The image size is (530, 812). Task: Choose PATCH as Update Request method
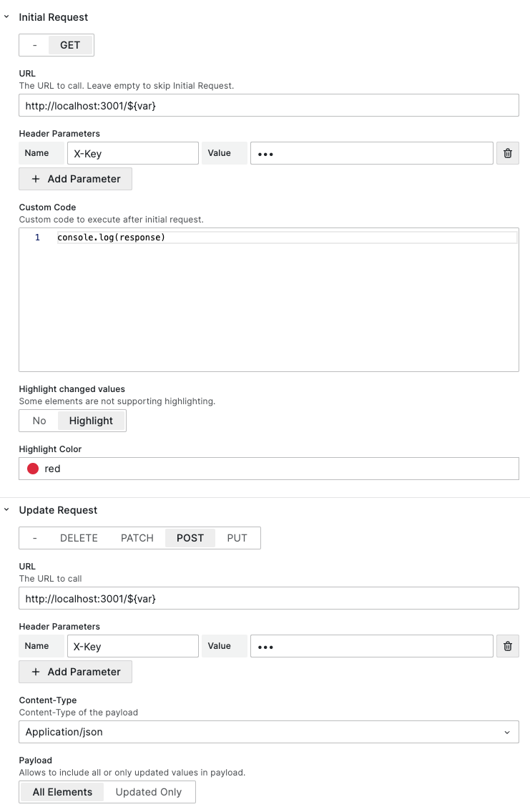(137, 538)
